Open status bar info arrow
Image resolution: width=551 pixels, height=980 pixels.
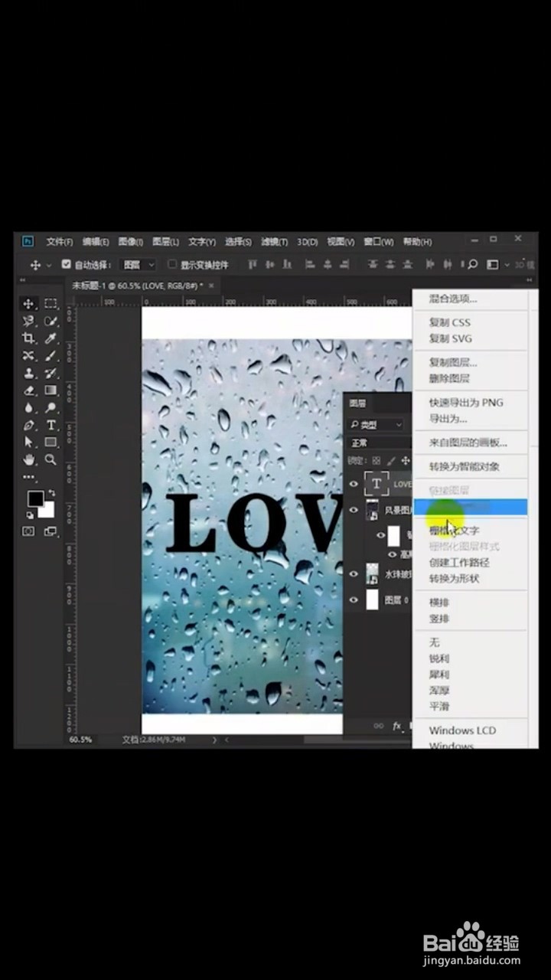click(214, 740)
